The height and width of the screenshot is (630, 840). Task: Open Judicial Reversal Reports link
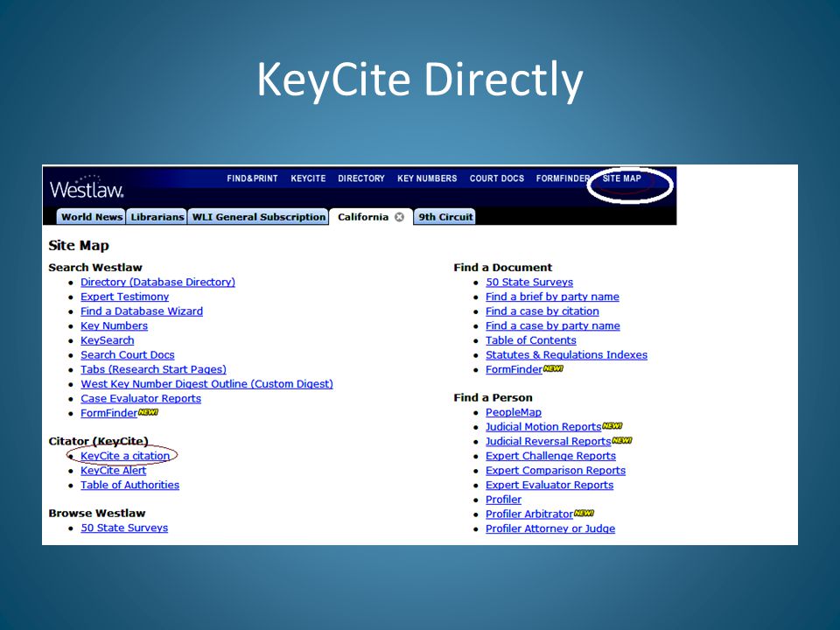pos(548,441)
